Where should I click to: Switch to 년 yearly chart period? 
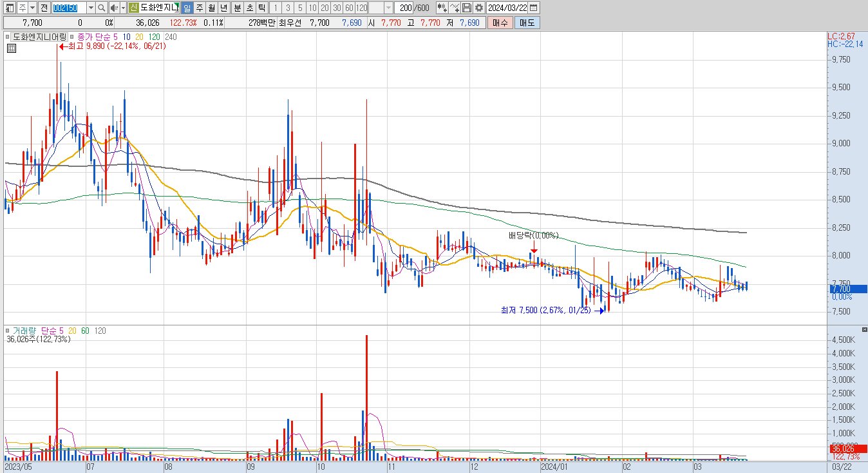click(x=223, y=8)
